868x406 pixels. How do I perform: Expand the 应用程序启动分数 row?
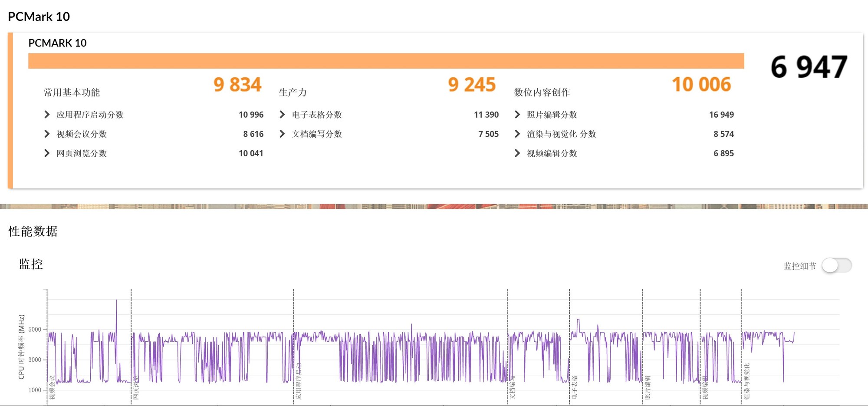pyautogui.click(x=47, y=115)
